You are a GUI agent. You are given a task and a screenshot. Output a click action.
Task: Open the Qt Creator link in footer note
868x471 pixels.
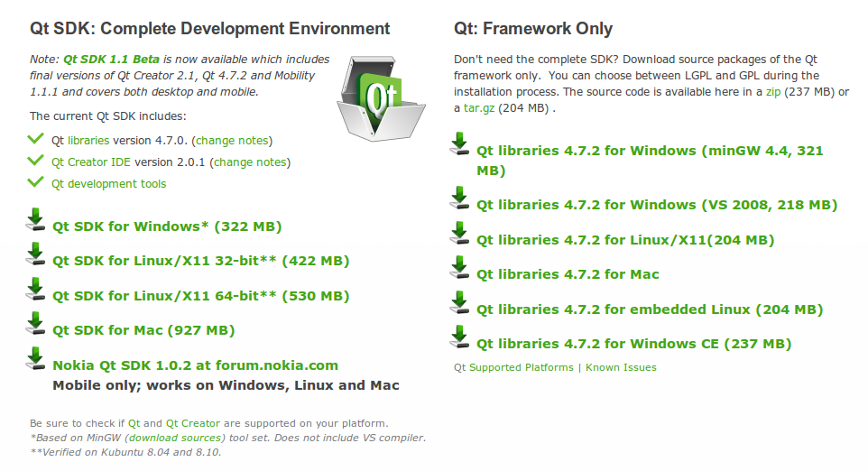click(x=193, y=423)
